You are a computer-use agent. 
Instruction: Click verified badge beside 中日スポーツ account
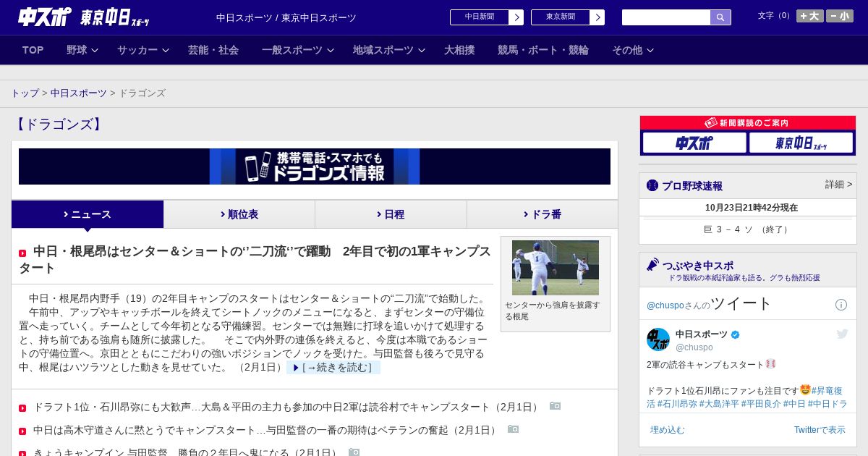coord(736,334)
